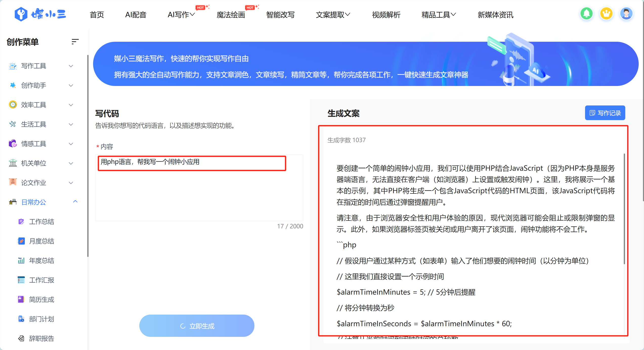This screenshot has height=350, width=644.
Task: Click the 写代码 heading
Action: click(x=107, y=113)
